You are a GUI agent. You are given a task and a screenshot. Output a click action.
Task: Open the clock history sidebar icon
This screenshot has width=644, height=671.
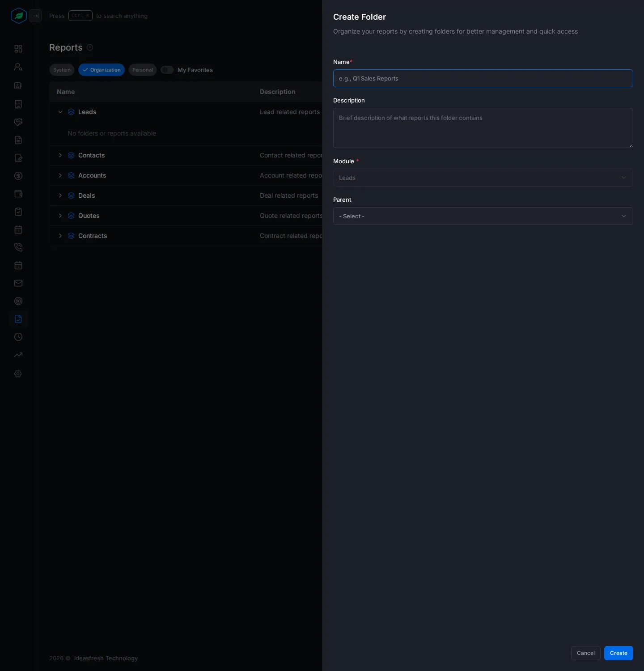(18, 337)
